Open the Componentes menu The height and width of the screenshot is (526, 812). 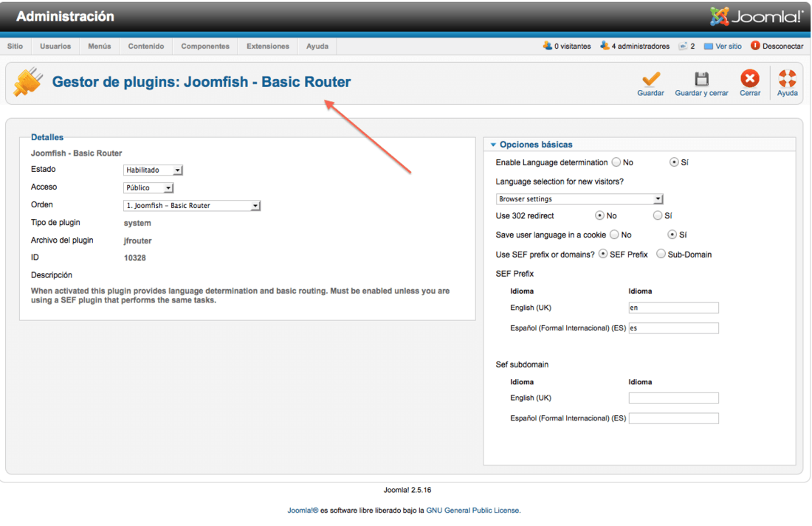tap(205, 46)
